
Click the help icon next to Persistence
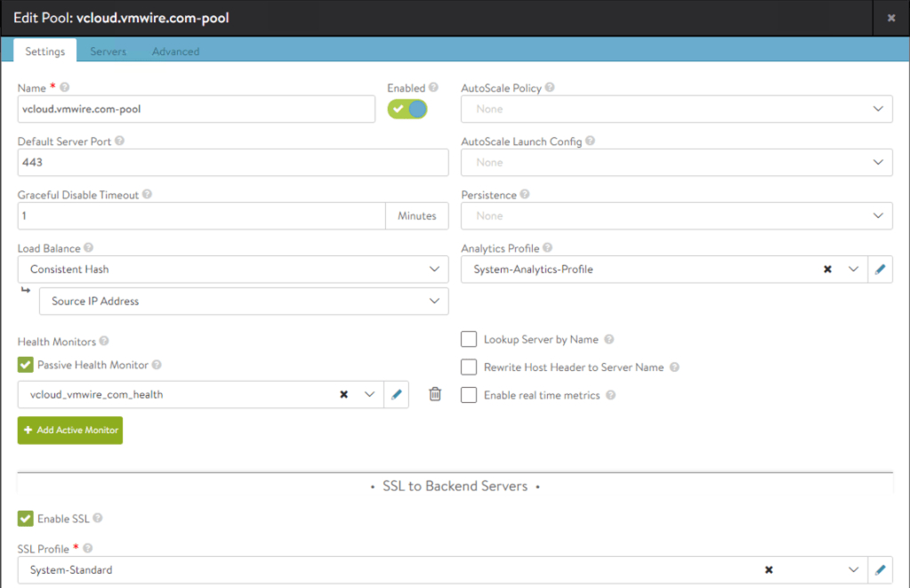point(525,195)
